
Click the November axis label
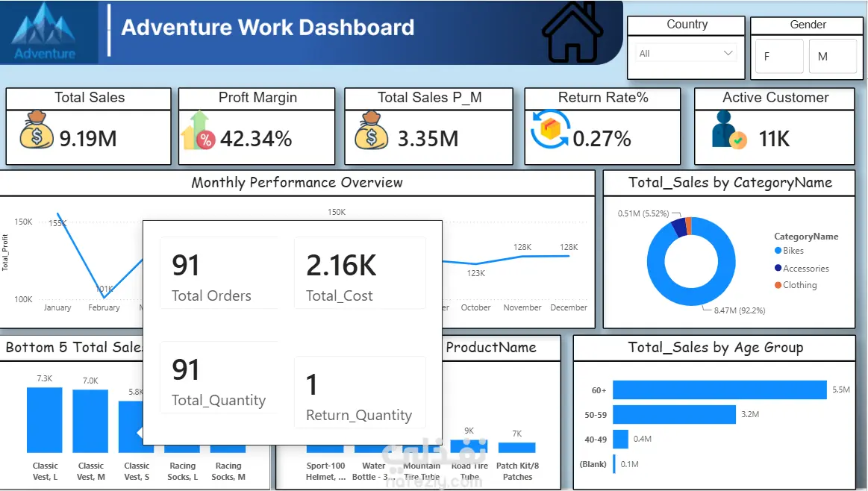[522, 307]
